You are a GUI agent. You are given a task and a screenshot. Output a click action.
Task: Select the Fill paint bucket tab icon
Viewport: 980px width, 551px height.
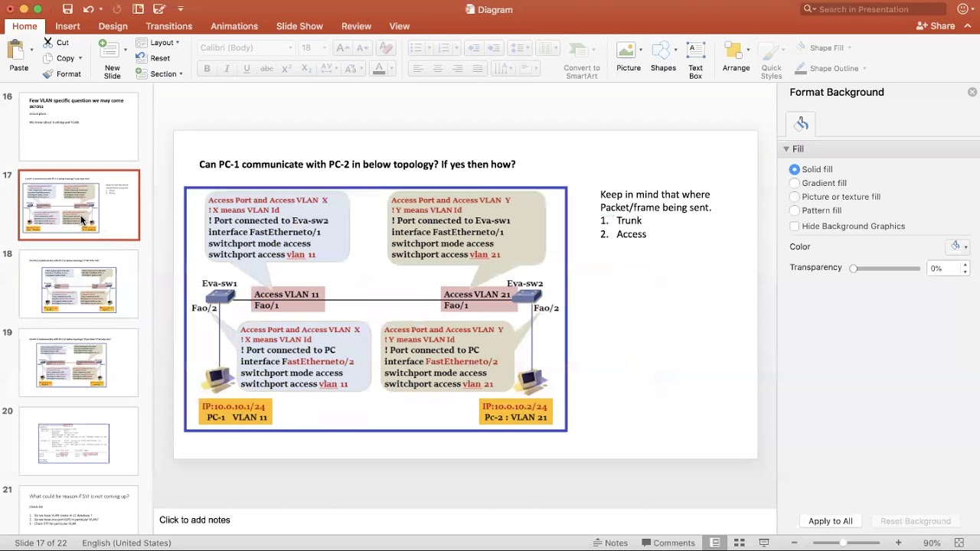[x=802, y=124]
